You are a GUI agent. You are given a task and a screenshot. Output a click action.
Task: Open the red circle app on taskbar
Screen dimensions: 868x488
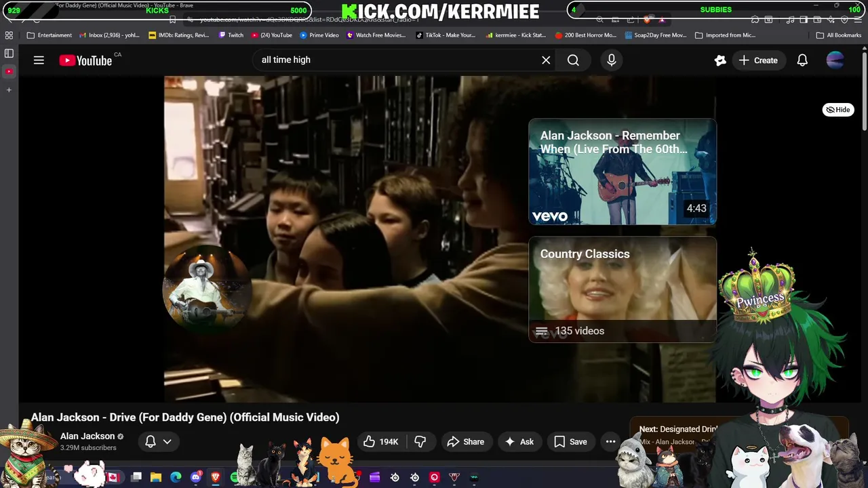tap(435, 477)
